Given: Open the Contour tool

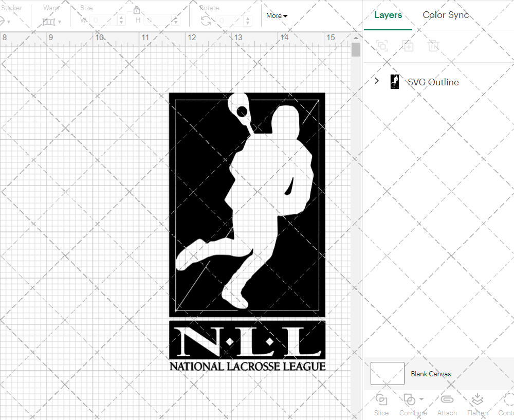Looking at the screenshot, I should [x=506, y=405].
